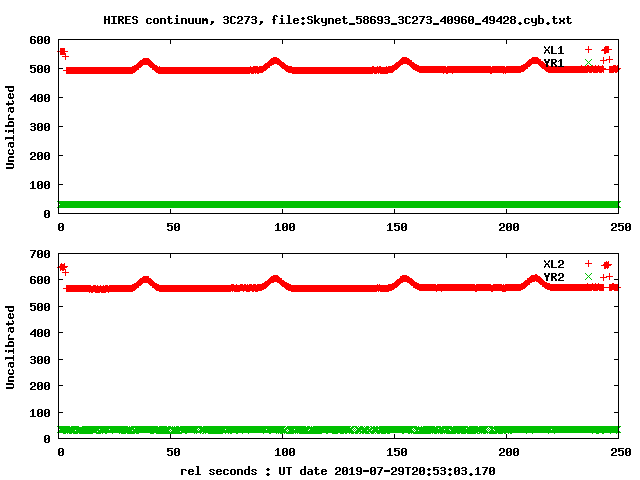The width and height of the screenshot is (640, 480).
Task: Click the first red peak in top plot
Action: click(145, 63)
